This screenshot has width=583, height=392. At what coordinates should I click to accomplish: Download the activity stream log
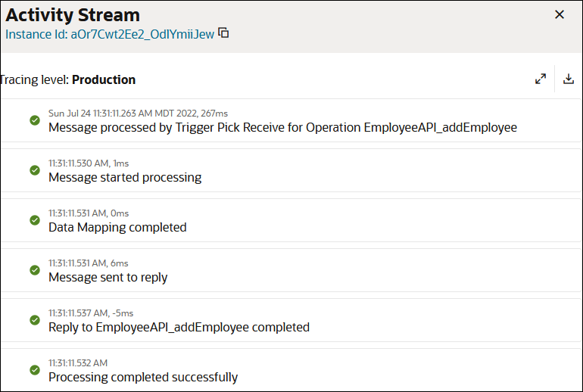point(568,79)
